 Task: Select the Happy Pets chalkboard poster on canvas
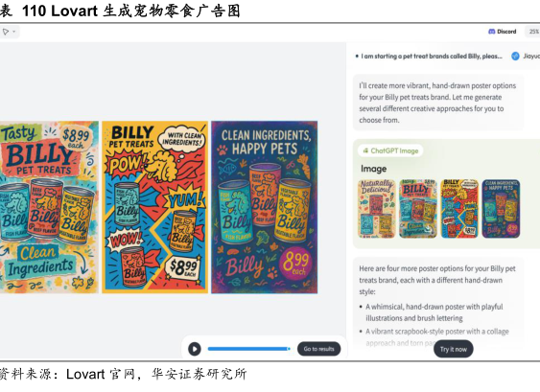[x=265, y=207]
